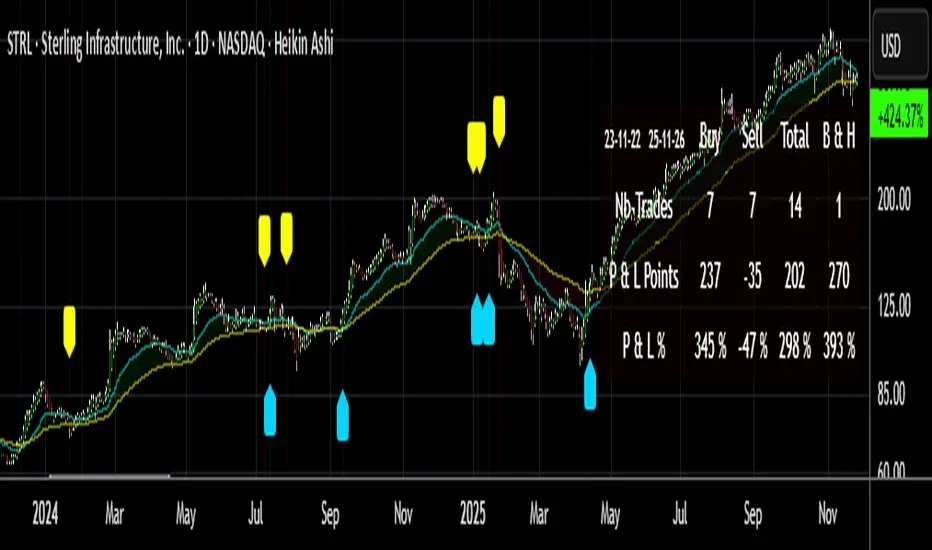The height and width of the screenshot is (550, 932).
Task: Click the 125.00 price axis label
Action: point(893,306)
